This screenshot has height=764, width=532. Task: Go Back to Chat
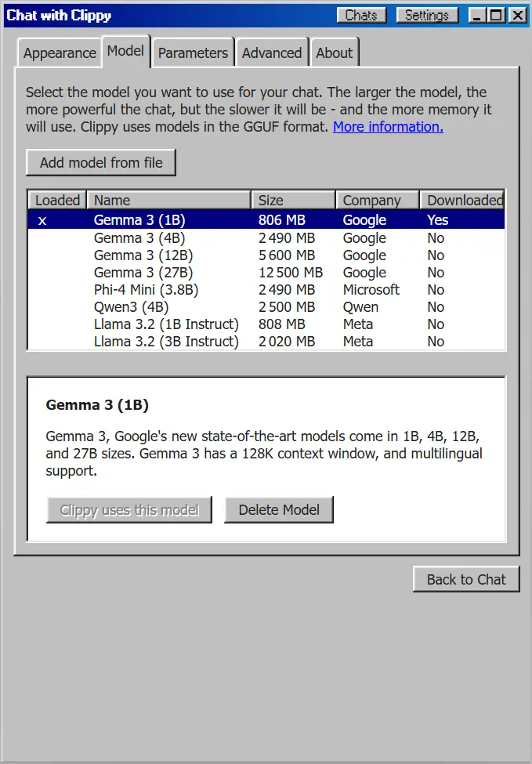[466, 579]
